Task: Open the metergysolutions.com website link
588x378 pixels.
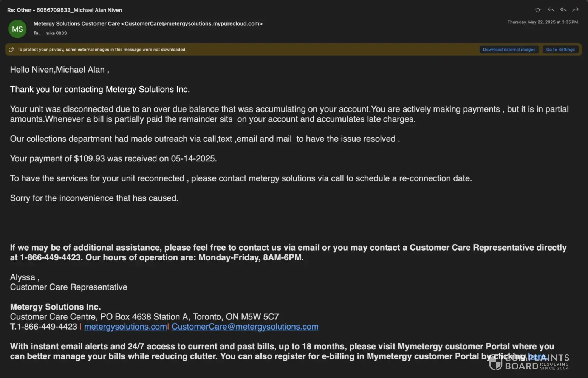Action: (x=125, y=327)
